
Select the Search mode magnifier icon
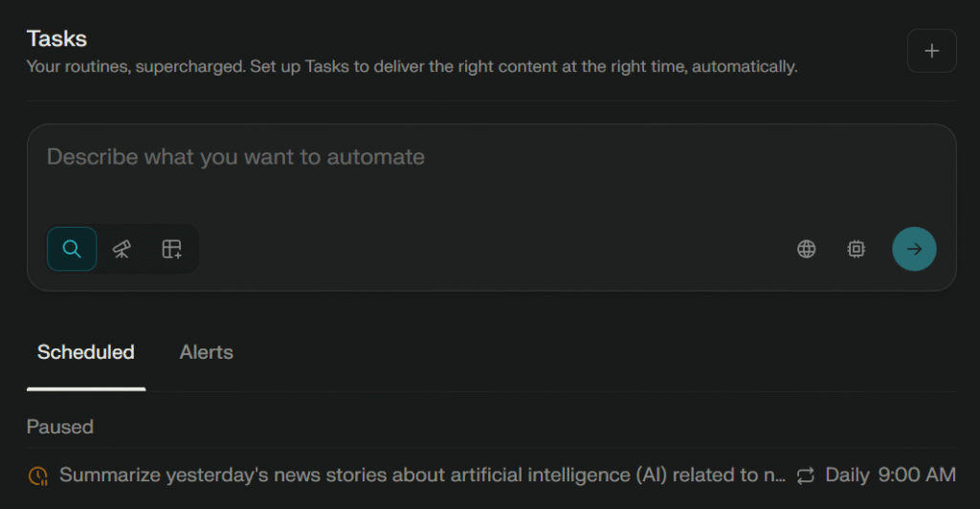coord(72,249)
